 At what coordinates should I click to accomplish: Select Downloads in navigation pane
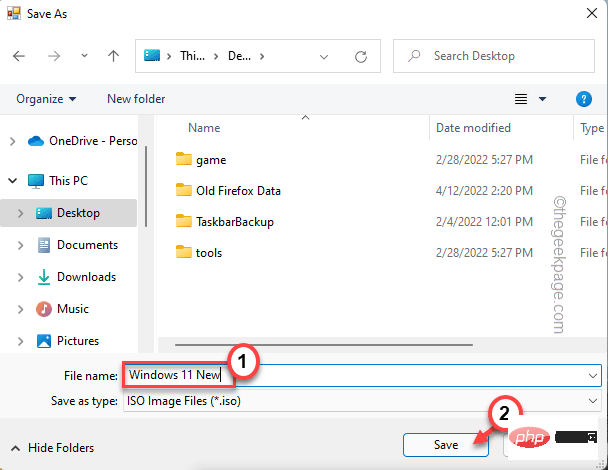[76, 277]
